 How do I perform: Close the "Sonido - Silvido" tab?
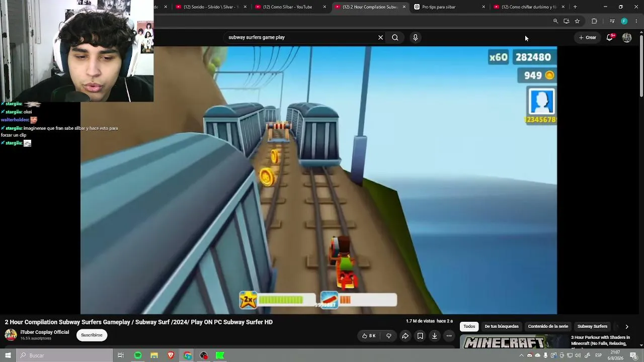245,7
